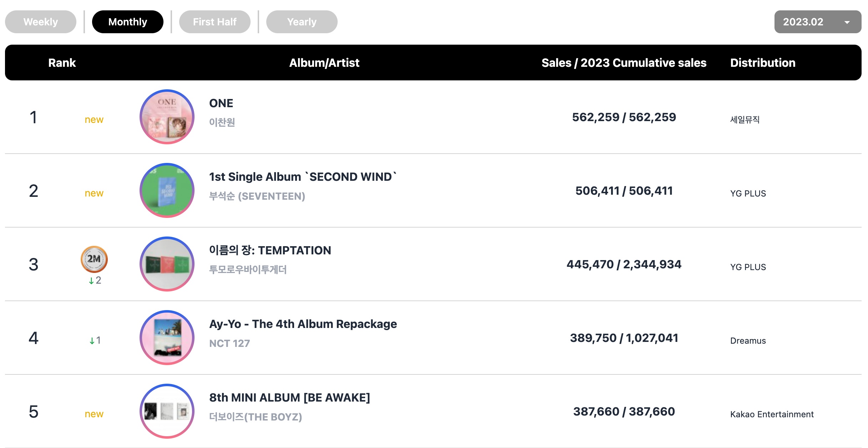Click the ONE album cover thumbnail
Screen dimensions: 868x448
pyautogui.click(x=167, y=117)
